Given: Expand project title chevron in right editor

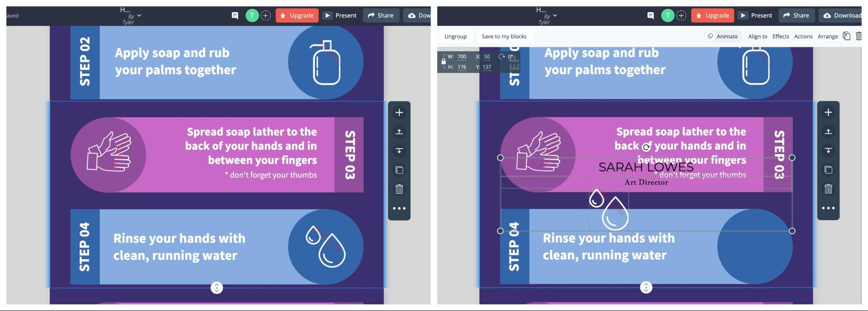Looking at the screenshot, I should (555, 16).
